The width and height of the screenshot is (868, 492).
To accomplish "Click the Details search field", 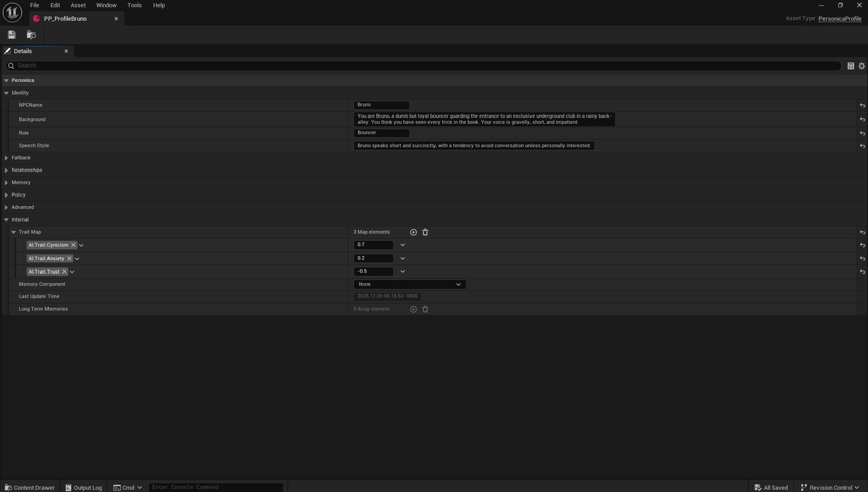I will (x=427, y=66).
